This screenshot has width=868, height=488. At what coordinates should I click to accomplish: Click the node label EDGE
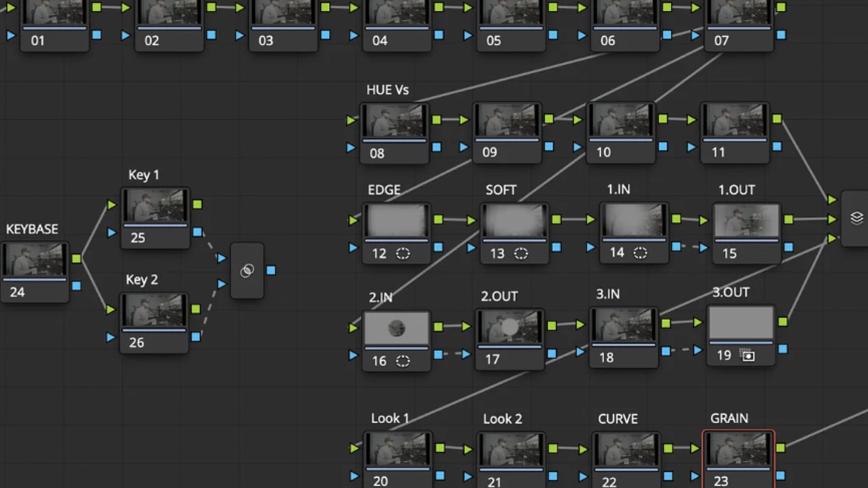(384, 190)
